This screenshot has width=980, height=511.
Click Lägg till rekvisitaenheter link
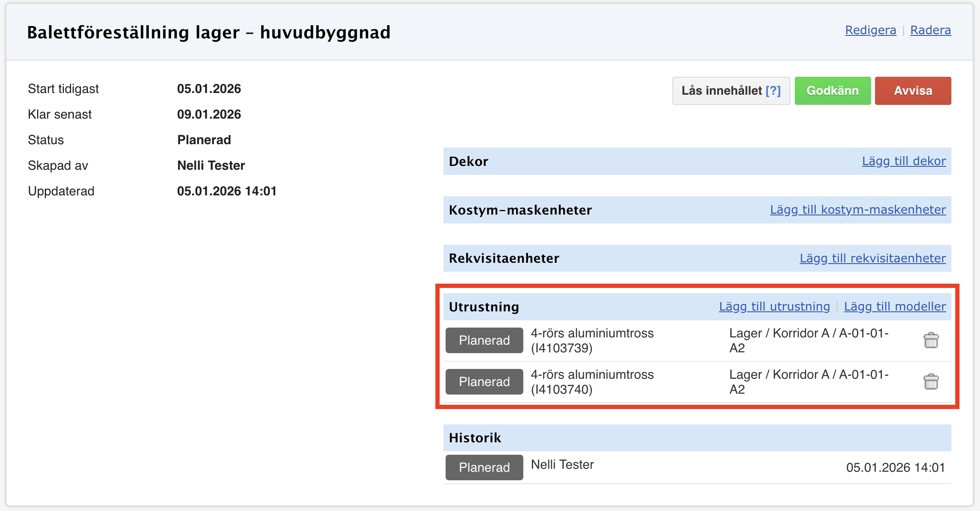click(872, 258)
